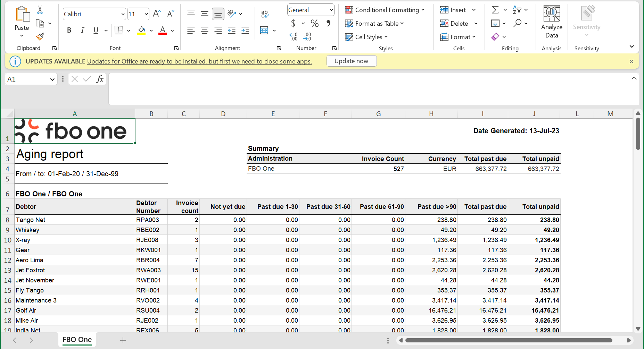Viewport: 644px width, 349px height.
Task: Open the Office updates message link
Action: click(199, 61)
